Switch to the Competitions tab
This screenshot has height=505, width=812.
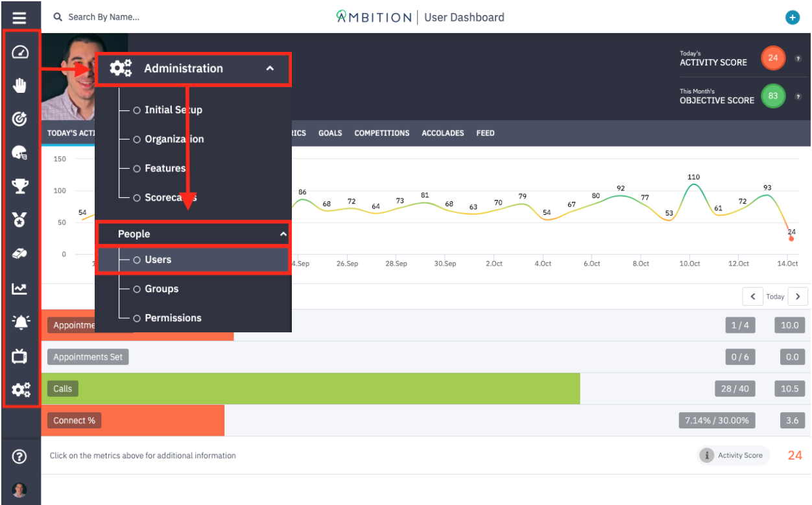[382, 133]
